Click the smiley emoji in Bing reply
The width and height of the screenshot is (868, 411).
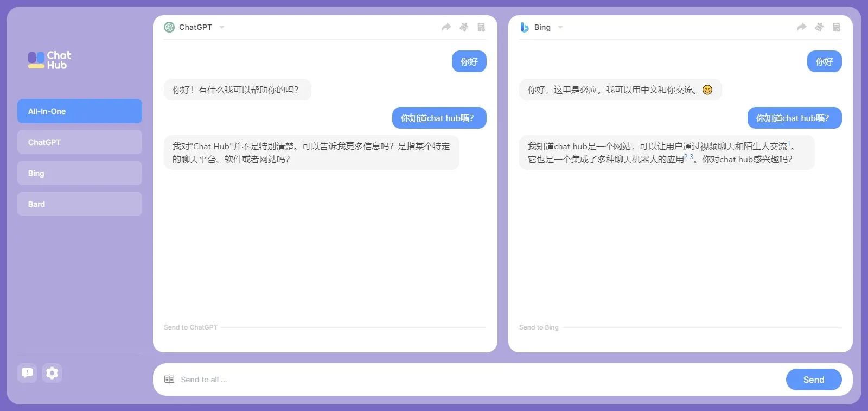pos(707,90)
